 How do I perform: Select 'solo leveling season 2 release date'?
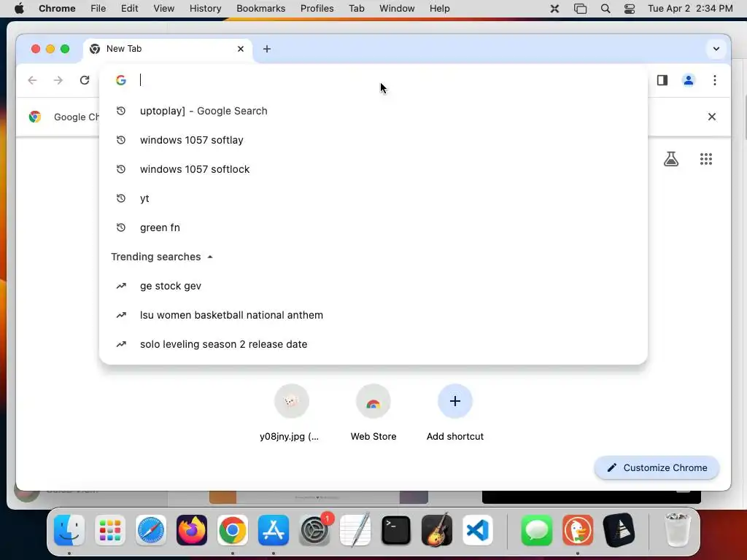(373, 344)
